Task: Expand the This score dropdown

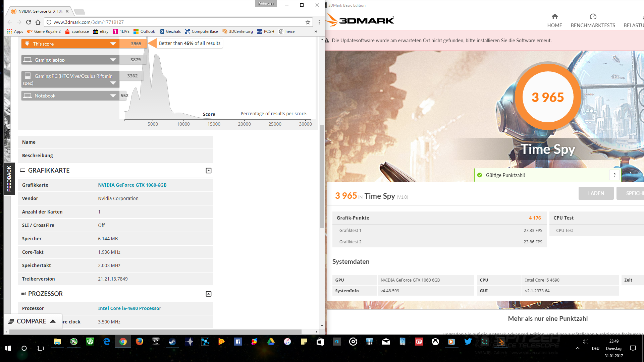Action: (x=113, y=44)
